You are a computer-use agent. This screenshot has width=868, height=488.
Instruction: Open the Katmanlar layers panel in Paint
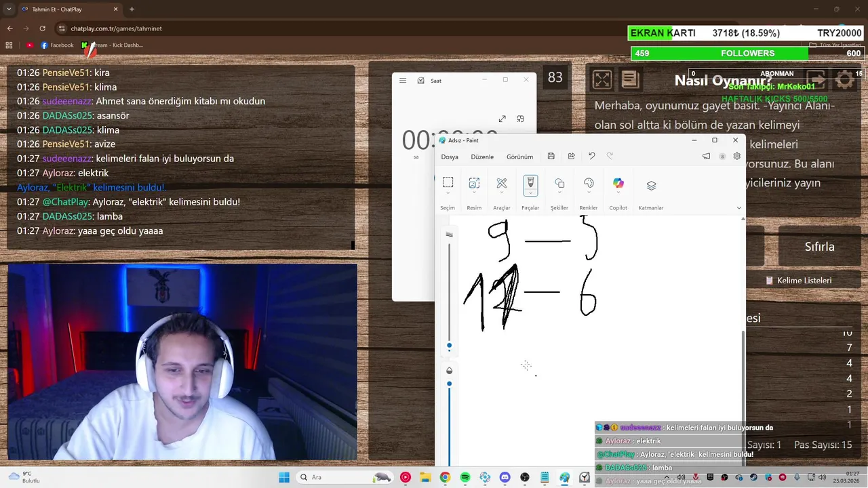pyautogui.click(x=651, y=186)
